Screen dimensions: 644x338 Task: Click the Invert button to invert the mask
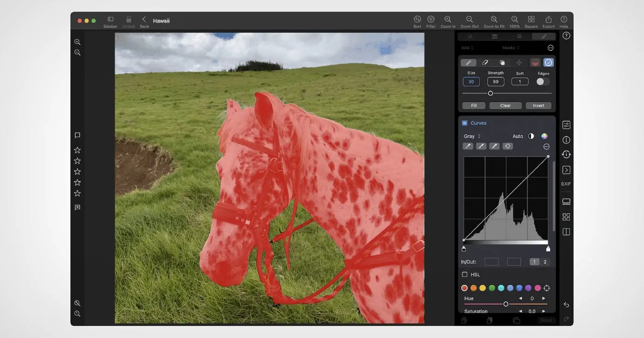538,105
